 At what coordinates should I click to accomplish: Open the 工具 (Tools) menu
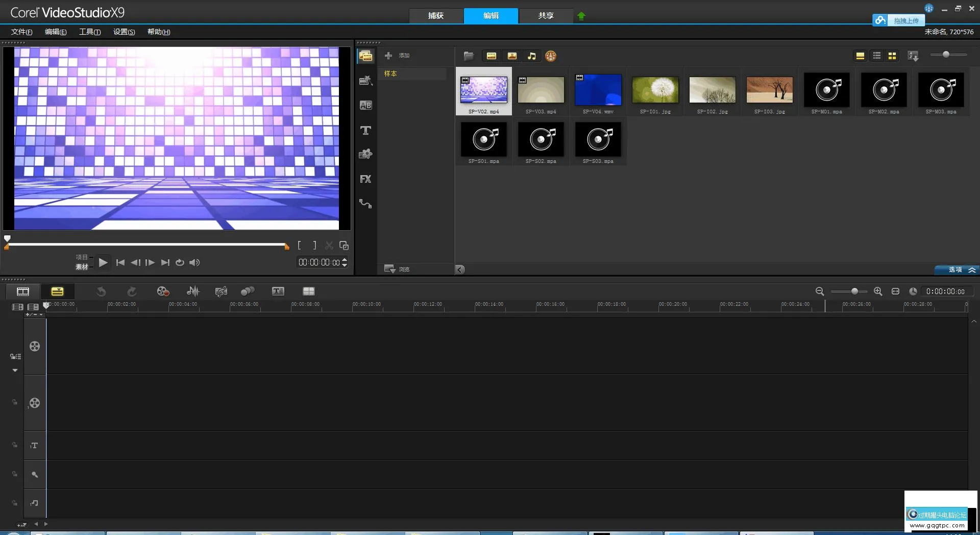point(89,32)
